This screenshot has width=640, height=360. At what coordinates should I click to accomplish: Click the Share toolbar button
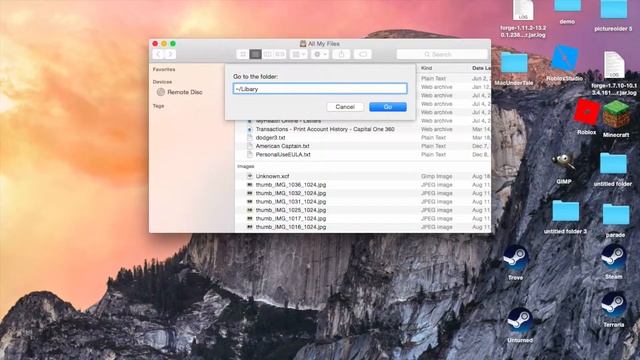[341, 54]
